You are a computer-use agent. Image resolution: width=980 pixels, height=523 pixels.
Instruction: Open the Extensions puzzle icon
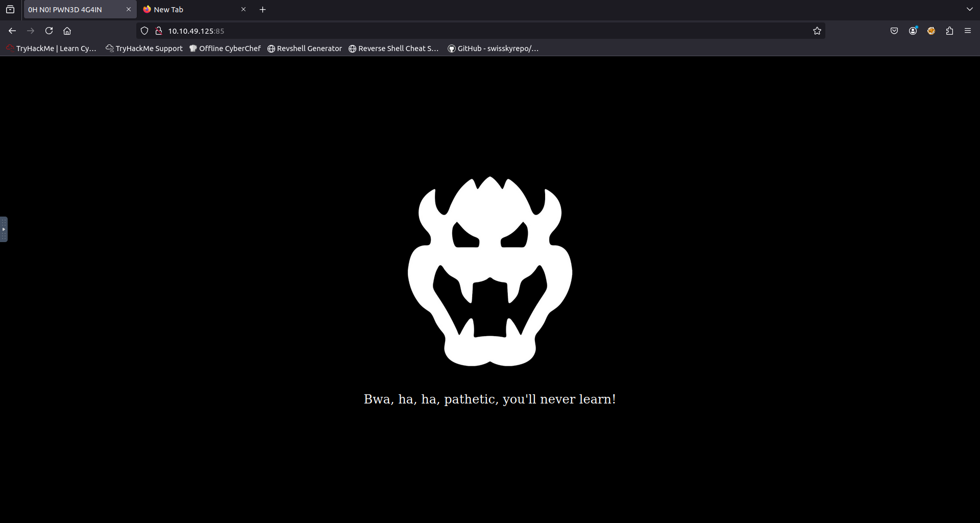click(x=949, y=31)
